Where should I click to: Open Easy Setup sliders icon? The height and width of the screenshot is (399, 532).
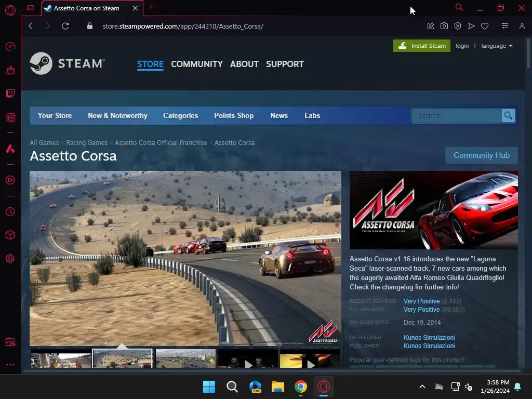click(x=505, y=26)
